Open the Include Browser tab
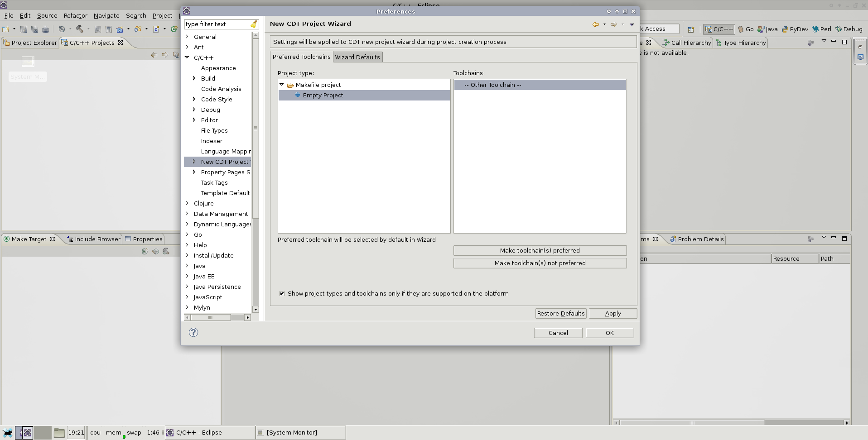This screenshot has width=868, height=440. click(94, 239)
